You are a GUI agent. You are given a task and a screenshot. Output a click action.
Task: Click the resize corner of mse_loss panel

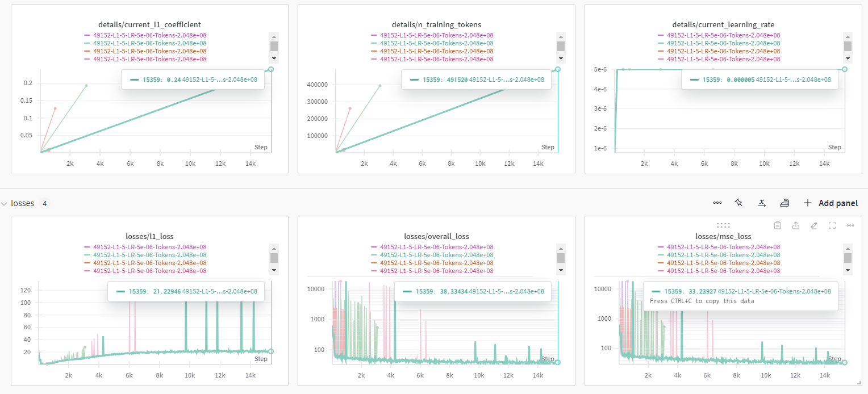(x=858, y=383)
